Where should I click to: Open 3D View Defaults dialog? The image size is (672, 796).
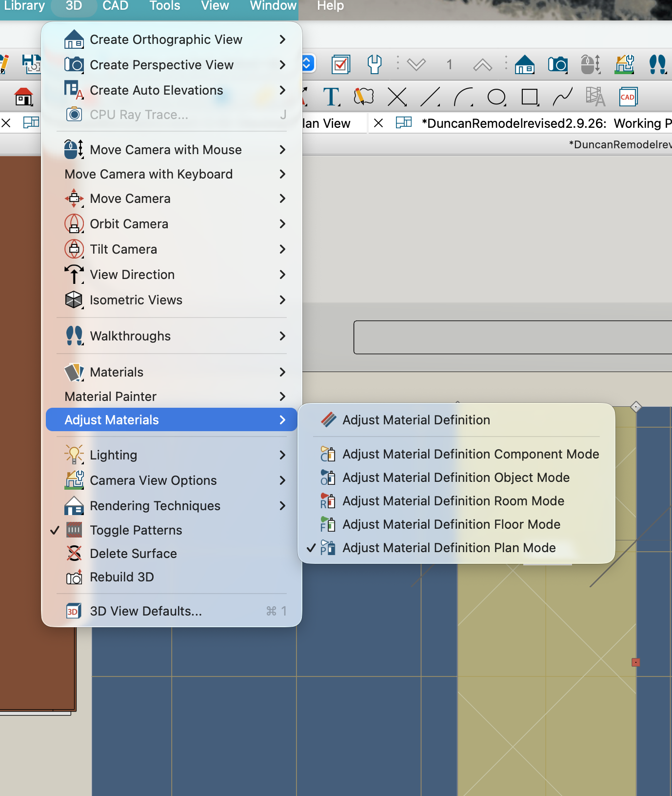click(x=146, y=611)
